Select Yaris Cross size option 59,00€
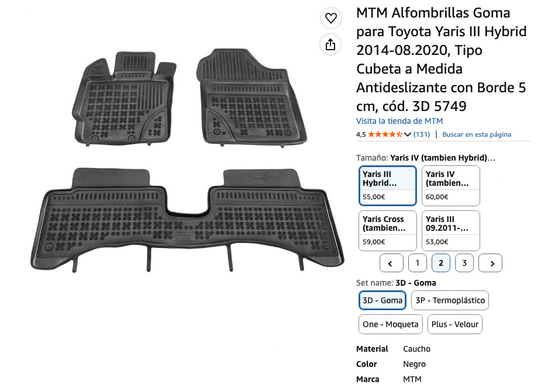This screenshot has width=541, height=392. click(387, 231)
